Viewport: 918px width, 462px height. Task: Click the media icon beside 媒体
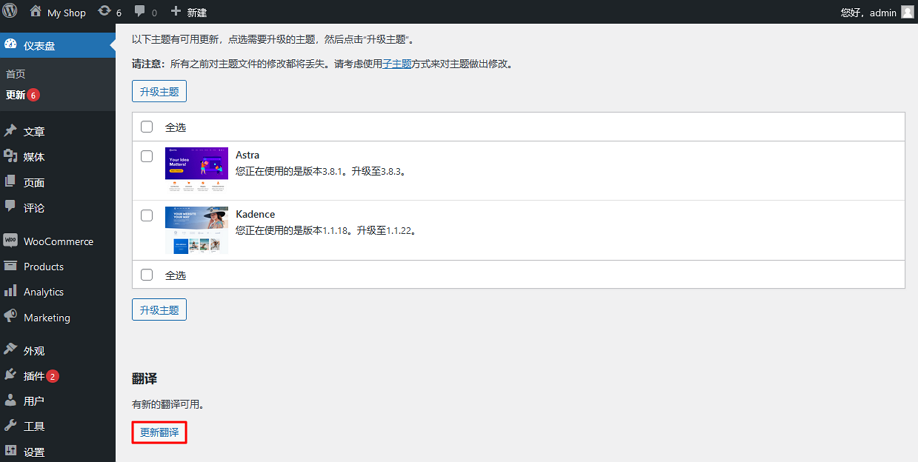point(10,156)
